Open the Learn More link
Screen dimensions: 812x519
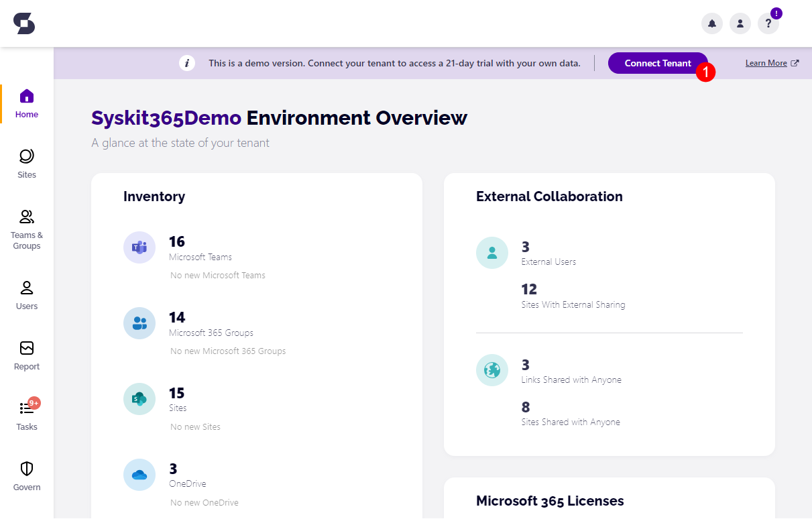click(767, 62)
